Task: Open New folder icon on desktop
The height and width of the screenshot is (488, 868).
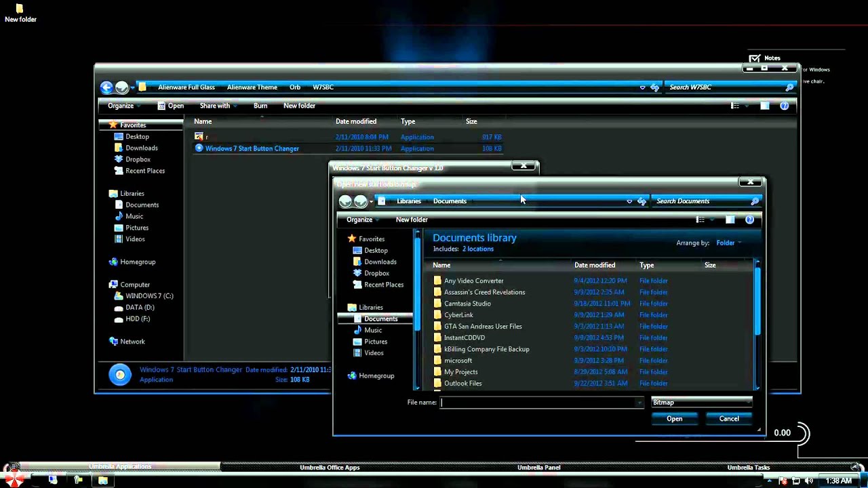Action: click(20, 12)
